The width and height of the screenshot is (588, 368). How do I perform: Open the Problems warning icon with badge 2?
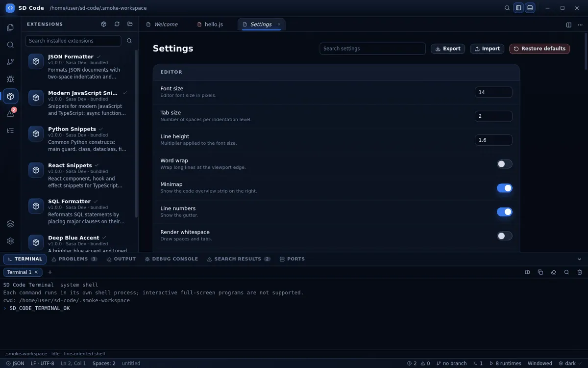(10, 113)
